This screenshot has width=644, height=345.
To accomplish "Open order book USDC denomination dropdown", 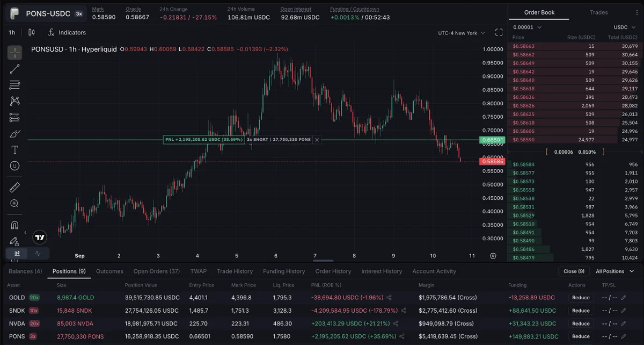I will coord(624,27).
